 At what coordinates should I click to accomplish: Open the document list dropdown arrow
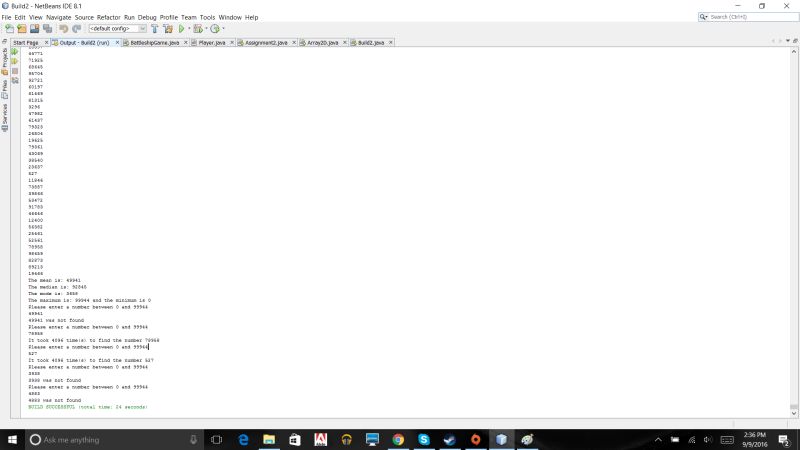pyautogui.click(x=788, y=41)
